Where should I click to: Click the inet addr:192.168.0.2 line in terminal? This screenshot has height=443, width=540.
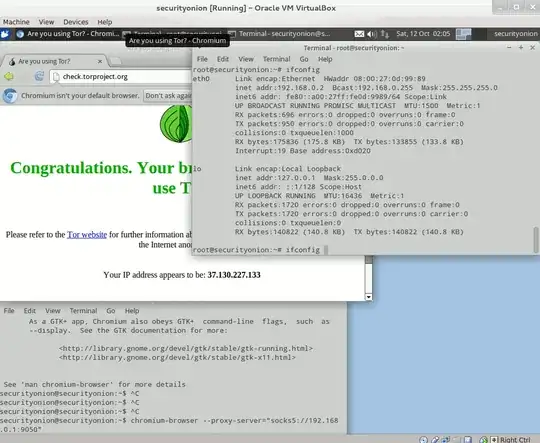(x=366, y=88)
